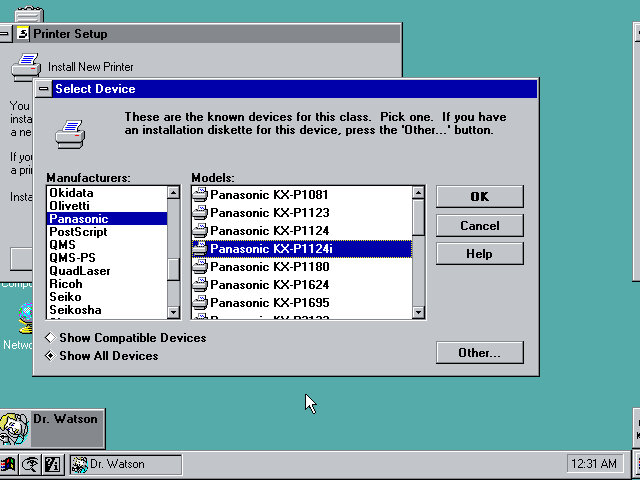Click the Panasonic KX-P1081 printer icon
The image size is (640, 480).
tap(200, 195)
